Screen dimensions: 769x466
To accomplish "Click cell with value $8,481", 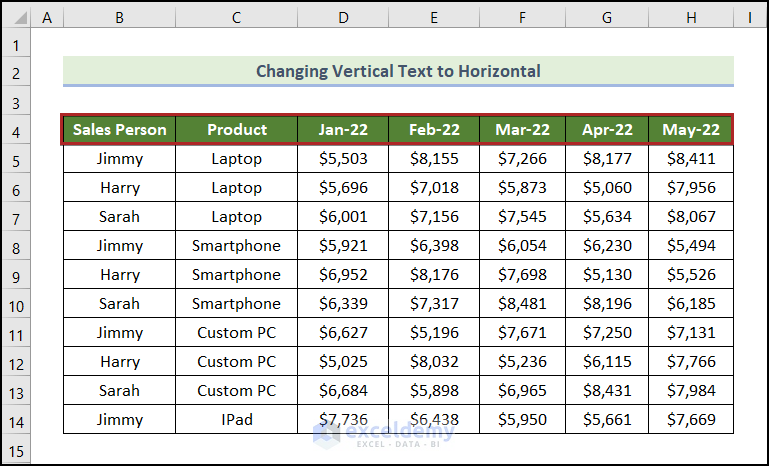I will click(x=522, y=304).
